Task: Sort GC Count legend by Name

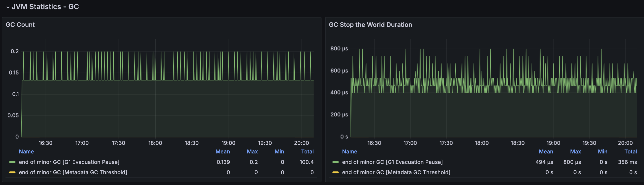Action: click(x=26, y=151)
